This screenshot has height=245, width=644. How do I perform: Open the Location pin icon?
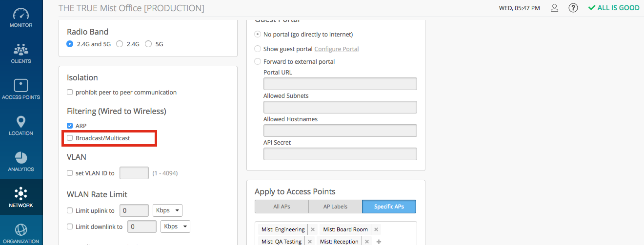(x=21, y=125)
